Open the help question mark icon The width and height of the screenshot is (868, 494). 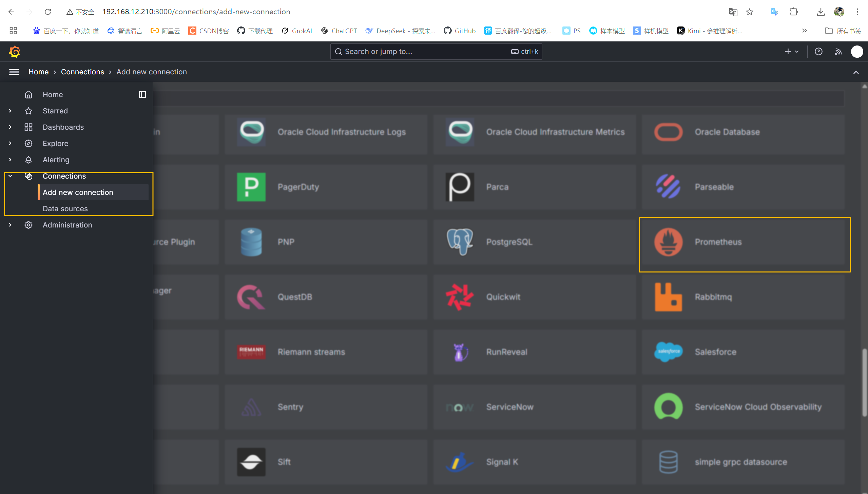818,52
